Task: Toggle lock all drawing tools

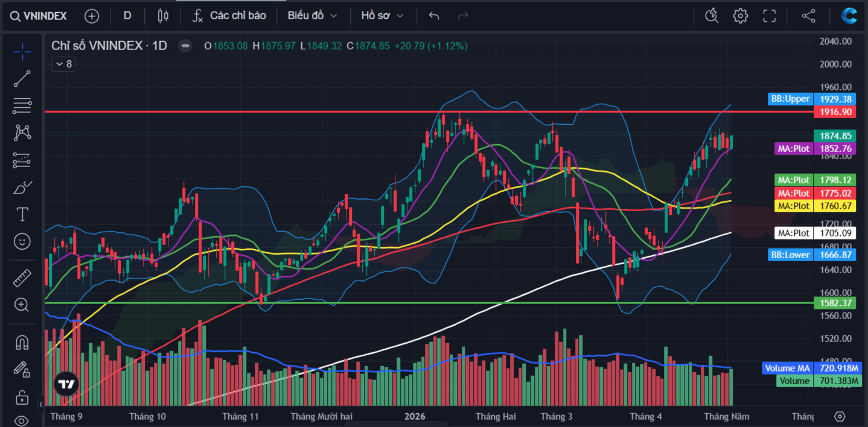Action: (x=22, y=396)
